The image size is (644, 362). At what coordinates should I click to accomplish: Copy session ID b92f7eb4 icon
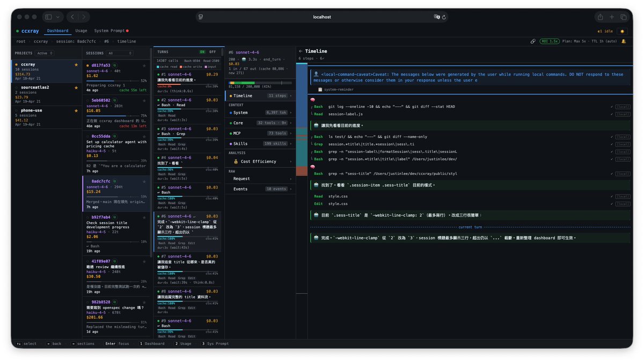(x=115, y=217)
